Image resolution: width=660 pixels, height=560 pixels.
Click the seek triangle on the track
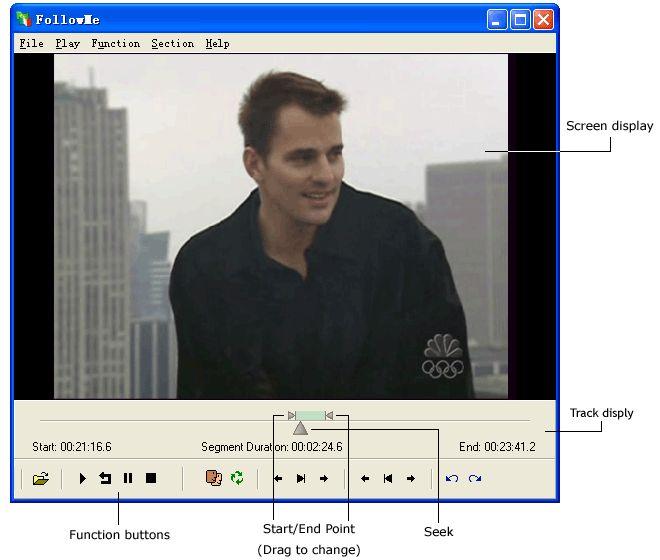tap(300, 429)
